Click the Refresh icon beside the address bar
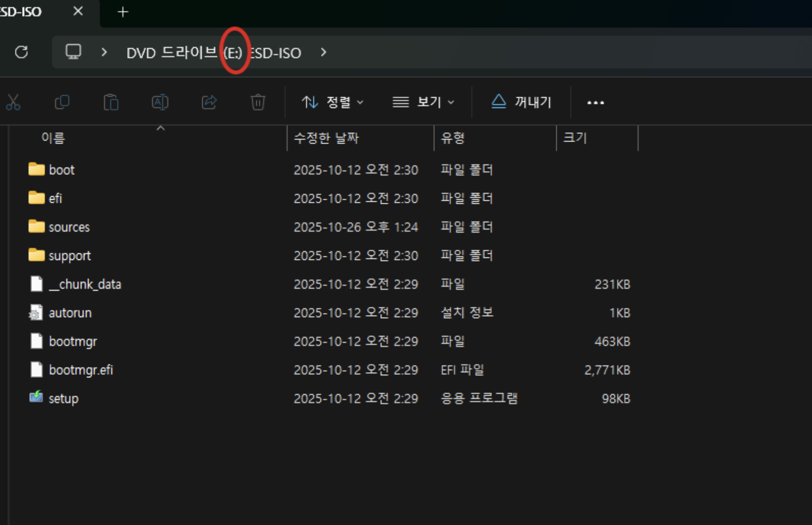 click(x=22, y=52)
